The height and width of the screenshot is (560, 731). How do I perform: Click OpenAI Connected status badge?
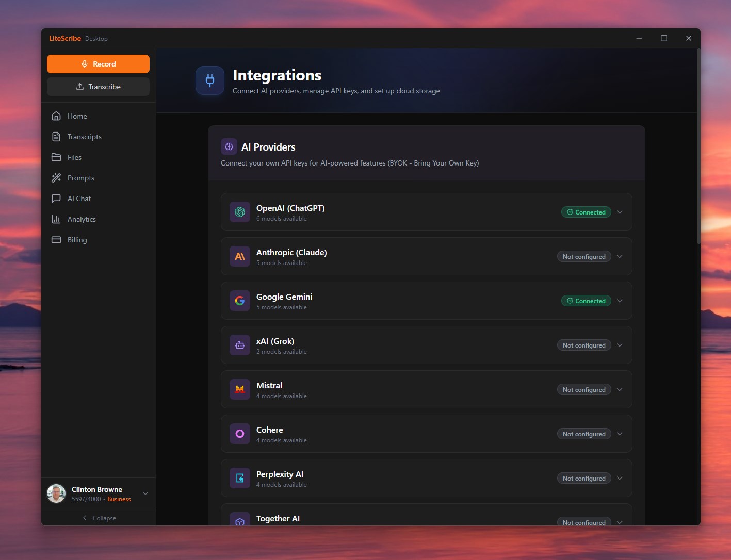pos(586,212)
